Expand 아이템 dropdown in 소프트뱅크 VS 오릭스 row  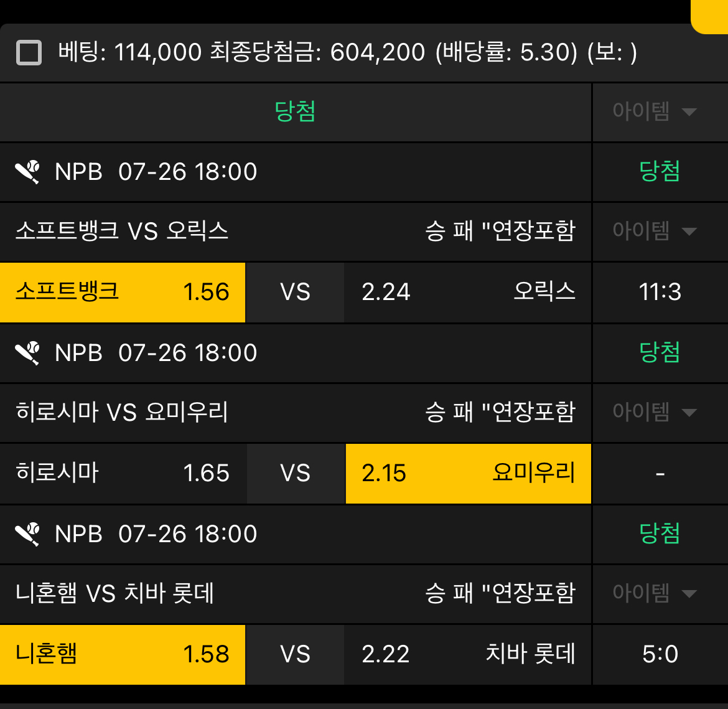click(x=655, y=231)
